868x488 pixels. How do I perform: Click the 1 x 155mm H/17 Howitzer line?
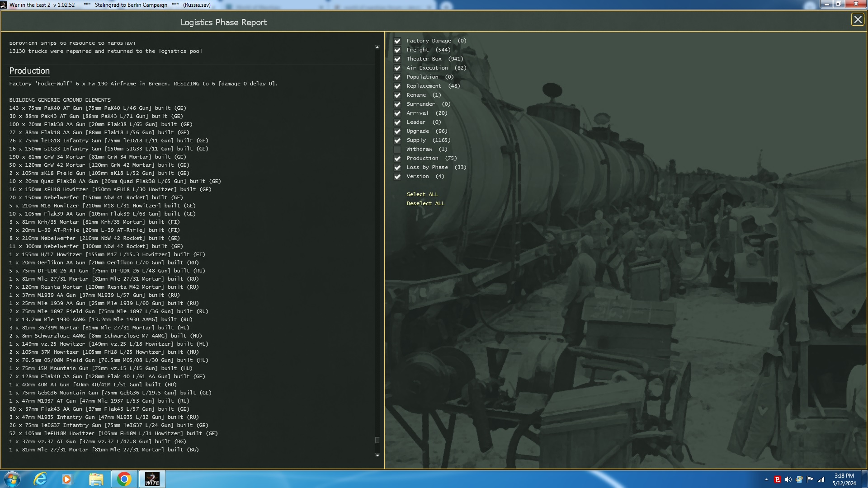[x=107, y=254]
